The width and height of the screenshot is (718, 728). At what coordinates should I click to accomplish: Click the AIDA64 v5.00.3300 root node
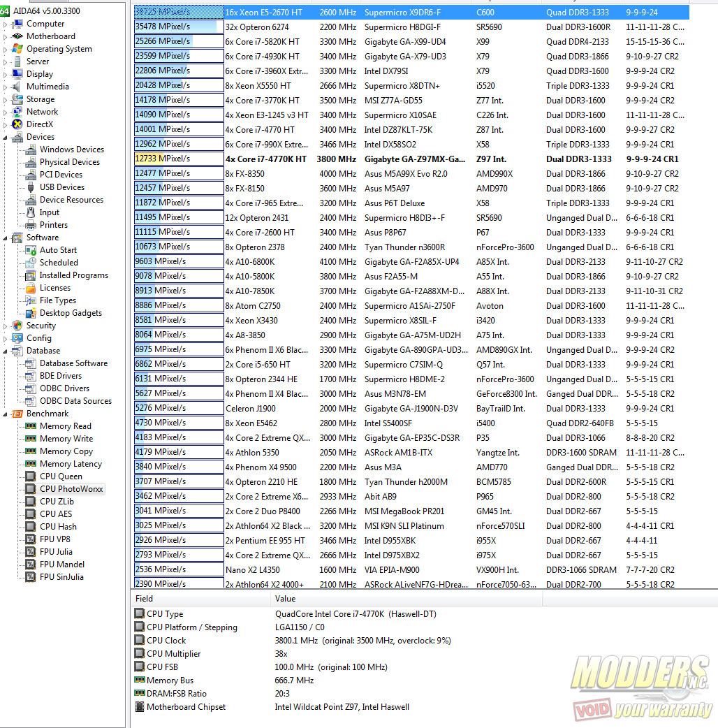click(x=46, y=10)
